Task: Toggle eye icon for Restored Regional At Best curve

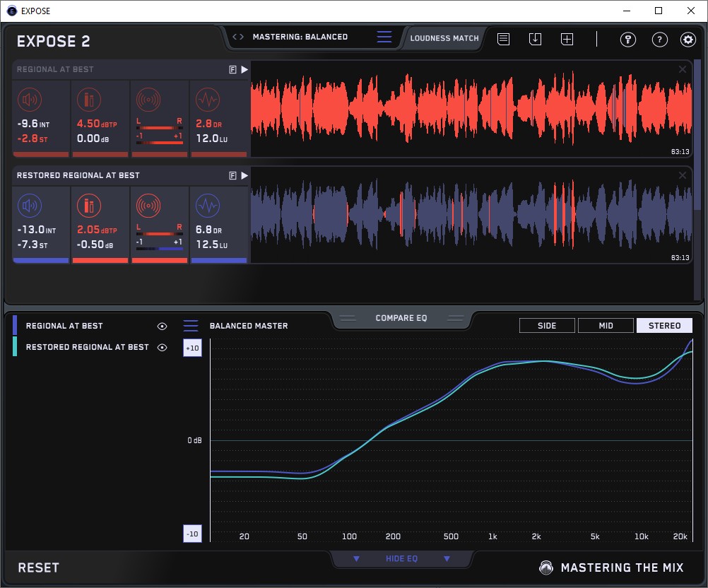Action: (163, 348)
